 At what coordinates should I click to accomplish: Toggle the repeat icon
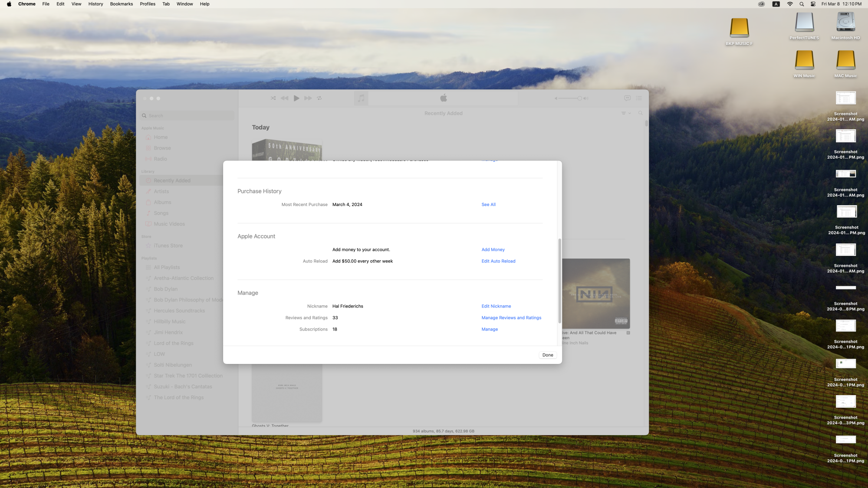pos(319,98)
